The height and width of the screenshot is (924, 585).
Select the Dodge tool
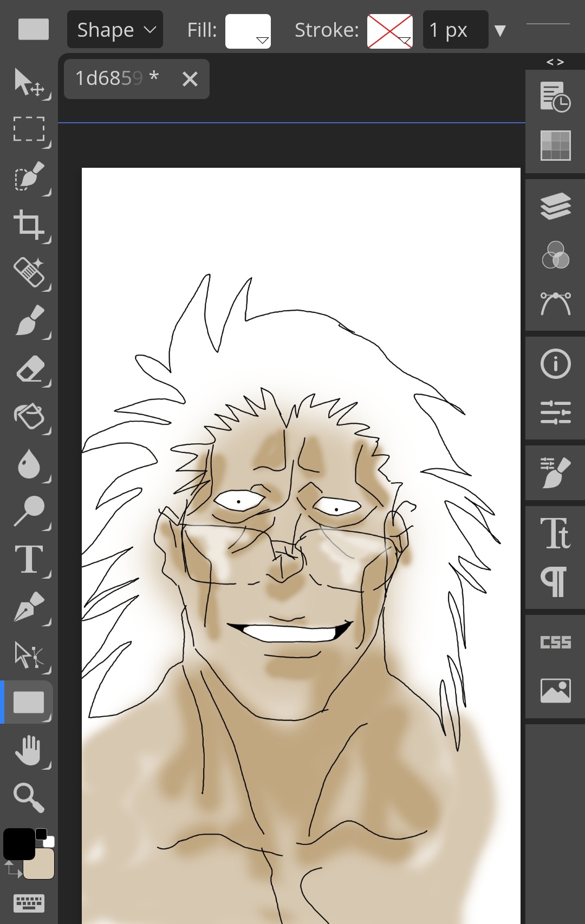29,511
